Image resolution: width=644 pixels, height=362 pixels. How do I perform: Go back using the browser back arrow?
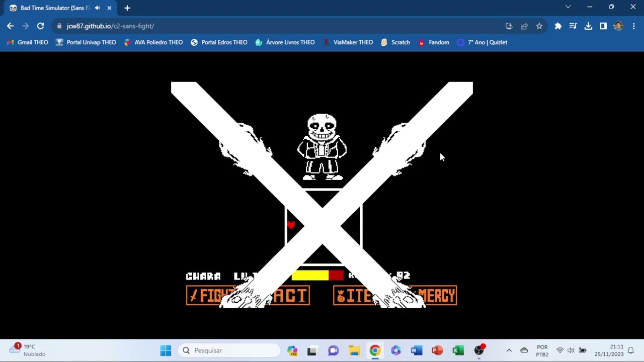10,26
